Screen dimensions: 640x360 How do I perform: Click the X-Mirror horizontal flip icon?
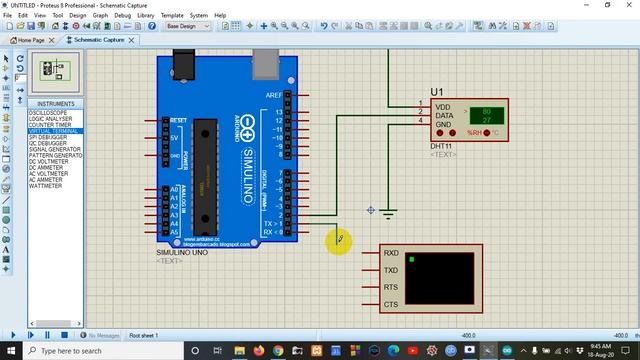tap(20, 90)
